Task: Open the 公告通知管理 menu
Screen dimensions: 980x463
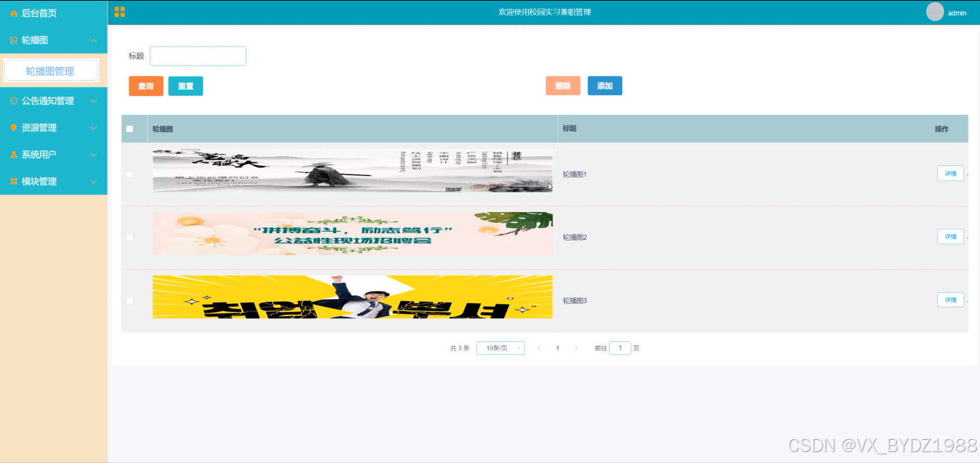Action: pyautogui.click(x=54, y=101)
